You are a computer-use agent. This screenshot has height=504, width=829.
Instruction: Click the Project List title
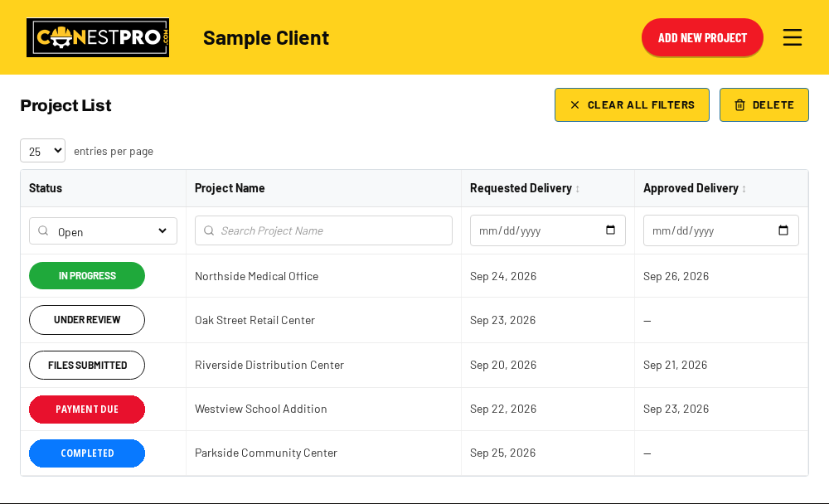click(x=65, y=105)
